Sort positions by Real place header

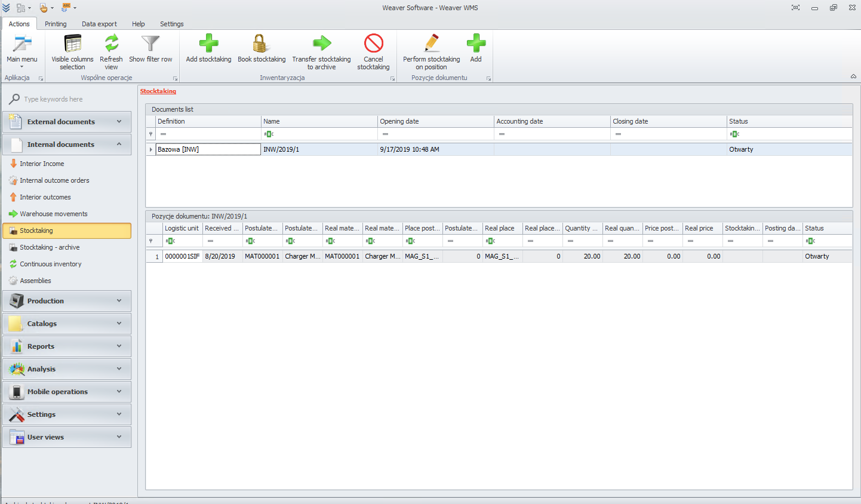tap(503, 228)
